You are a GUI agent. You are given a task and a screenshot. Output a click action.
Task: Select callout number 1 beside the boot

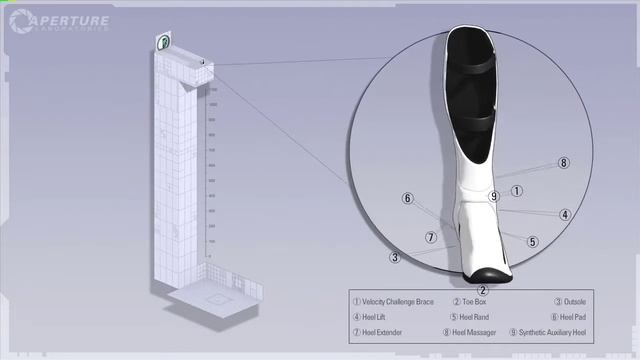click(x=517, y=191)
